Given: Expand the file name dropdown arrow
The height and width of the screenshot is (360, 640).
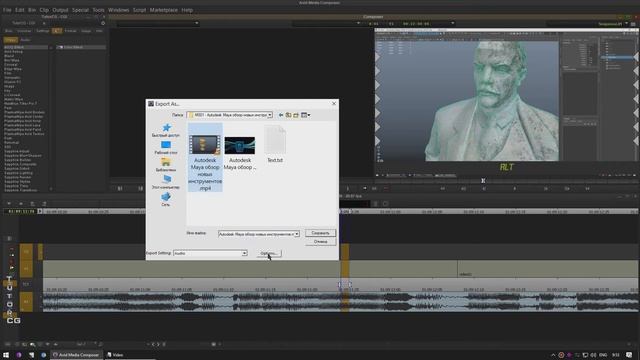Looking at the screenshot, I should tap(297, 234).
